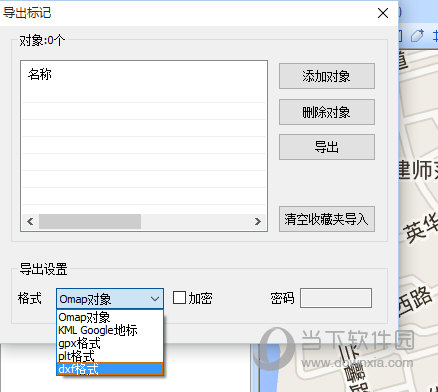Select the highlighted dxf格式 option
The height and width of the screenshot is (392, 438).
point(110,369)
